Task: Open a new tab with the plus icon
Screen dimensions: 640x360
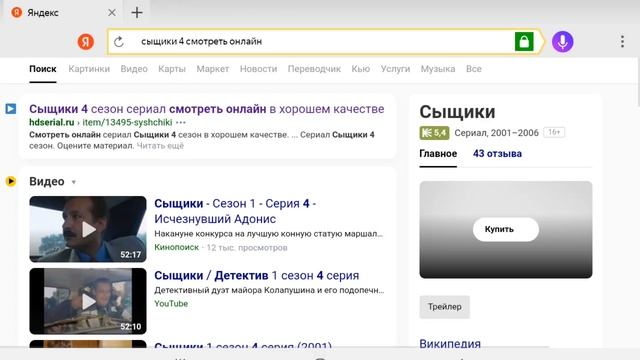Action: [137, 13]
